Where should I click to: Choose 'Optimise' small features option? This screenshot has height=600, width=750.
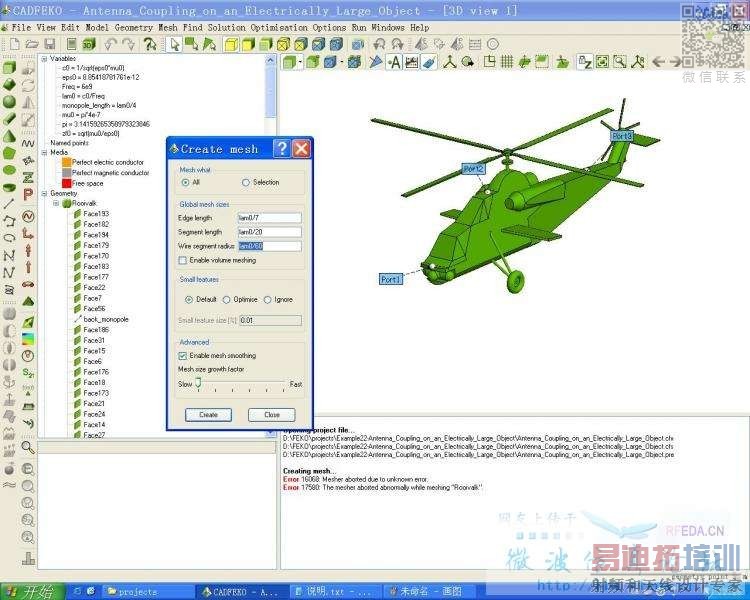[226, 300]
